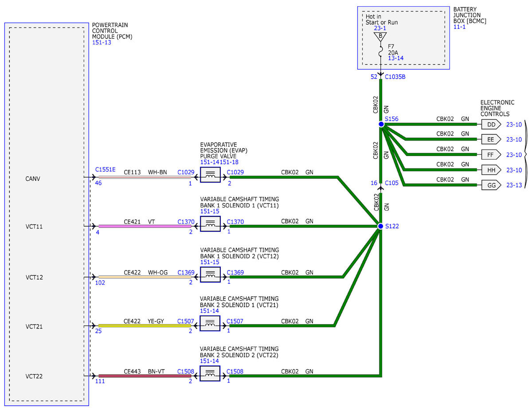532x411 pixels.
Task: Click the B power triangle symbol
Action: point(380,36)
